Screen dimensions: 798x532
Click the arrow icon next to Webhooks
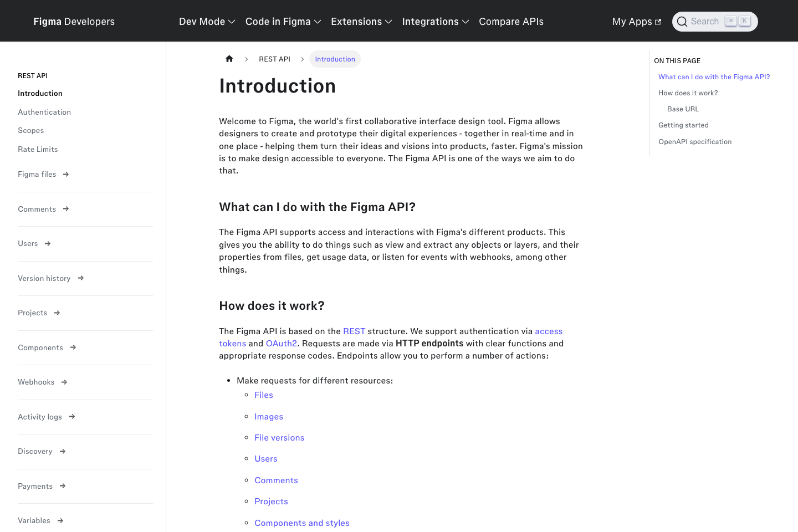64,382
